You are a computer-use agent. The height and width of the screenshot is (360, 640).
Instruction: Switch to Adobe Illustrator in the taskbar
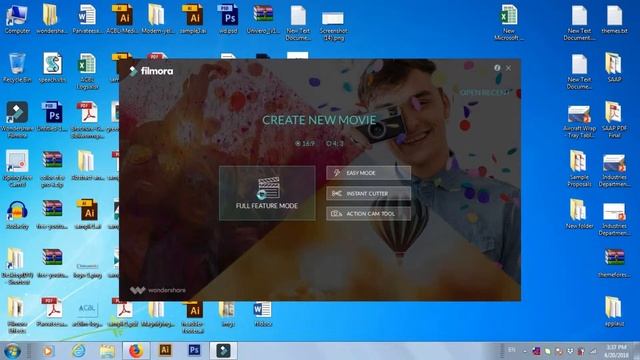coord(165,351)
